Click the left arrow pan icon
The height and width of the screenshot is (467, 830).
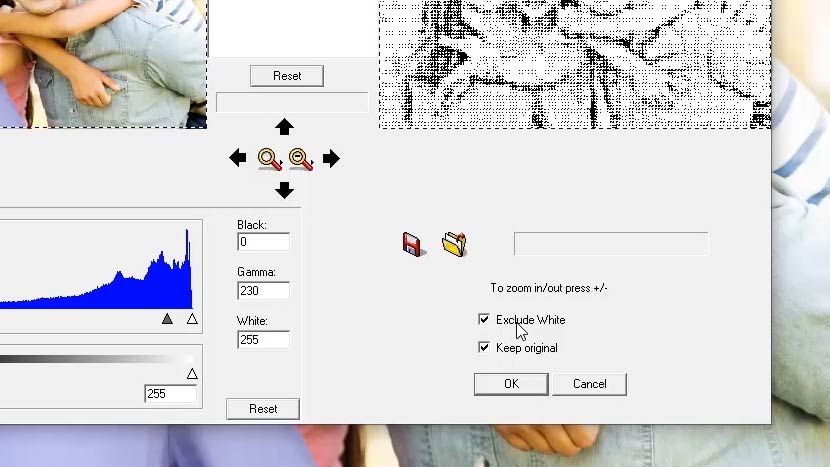tap(238, 158)
